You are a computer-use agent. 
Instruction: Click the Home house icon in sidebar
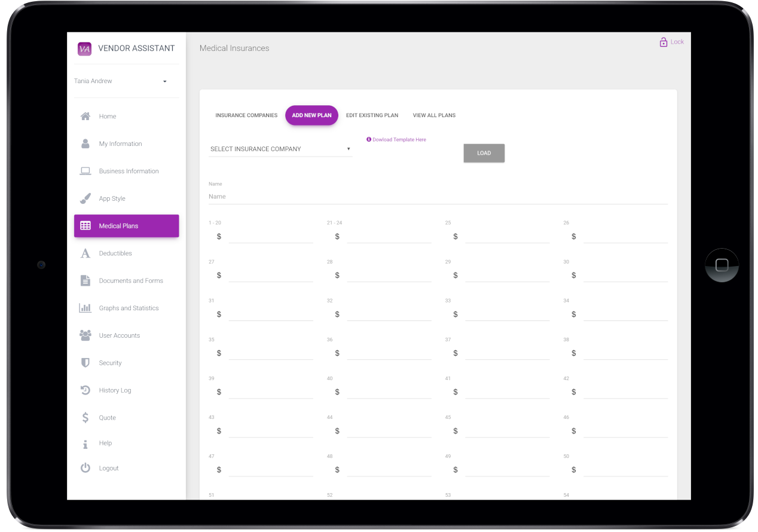(x=85, y=117)
